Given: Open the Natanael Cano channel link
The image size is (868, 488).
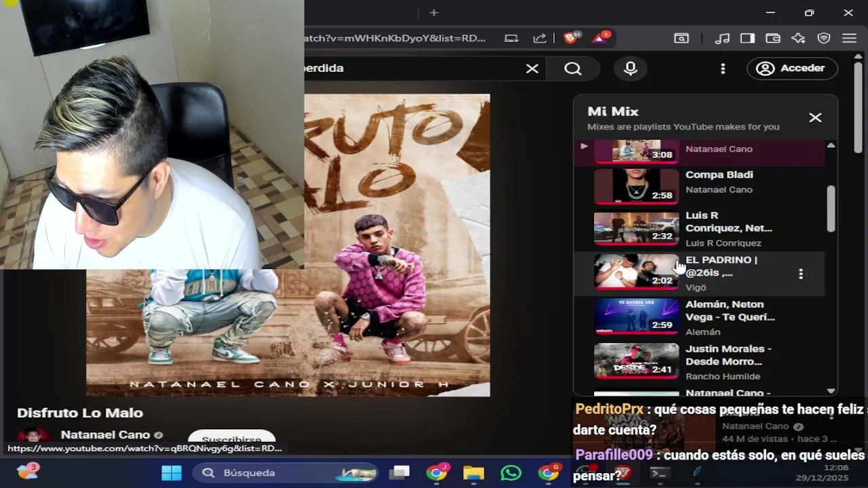Looking at the screenshot, I should pos(105,435).
